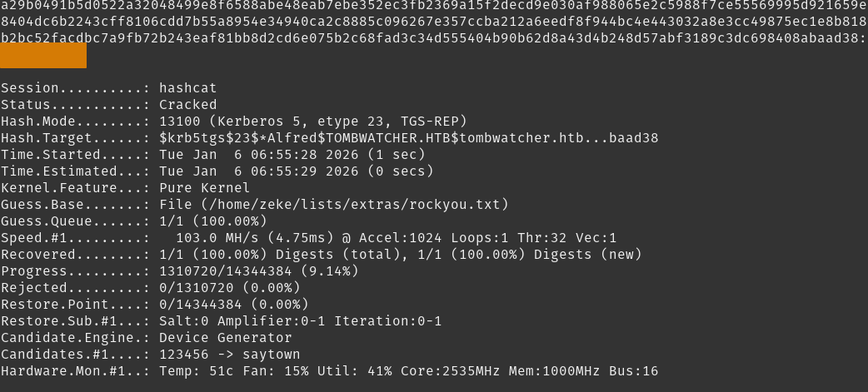Click the Hardware.Mon temperature reading line
Screen dimensions: 868x392
coord(408,371)
